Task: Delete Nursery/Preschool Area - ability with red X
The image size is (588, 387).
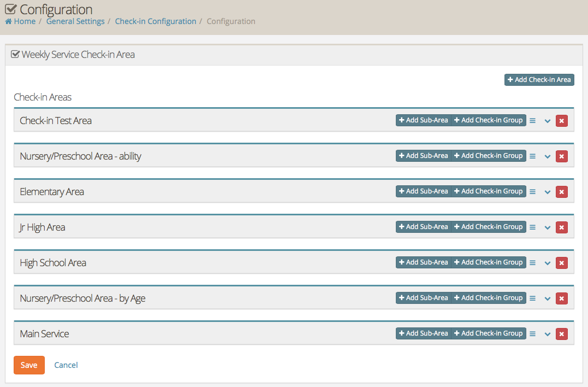Action: 561,156
